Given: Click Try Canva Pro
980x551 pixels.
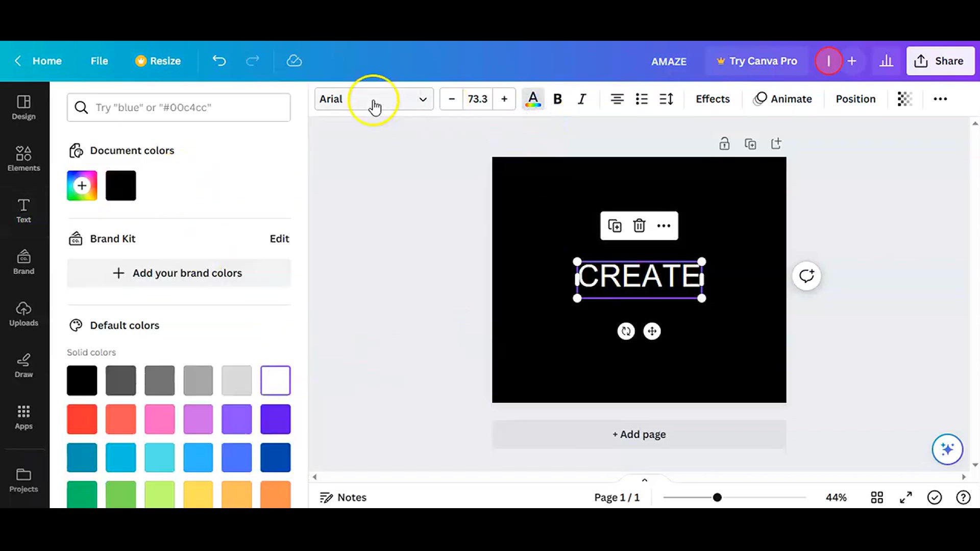Looking at the screenshot, I should 757,61.
